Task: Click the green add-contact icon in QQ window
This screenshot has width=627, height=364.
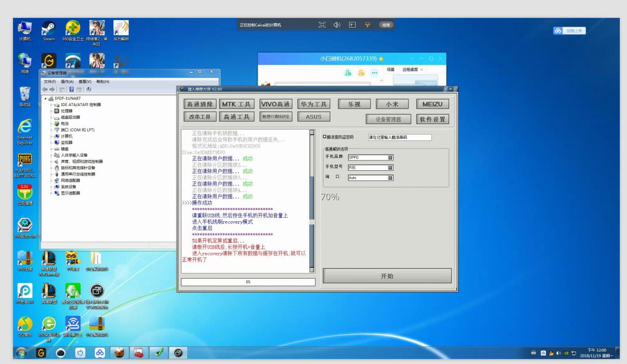Action: pos(348,73)
